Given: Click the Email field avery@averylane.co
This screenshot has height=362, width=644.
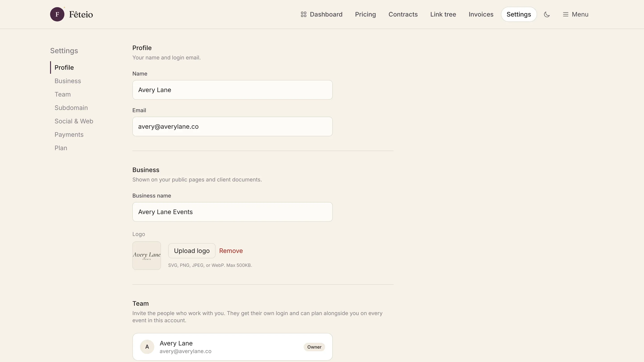Looking at the screenshot, I should click(x=232, y=126).
